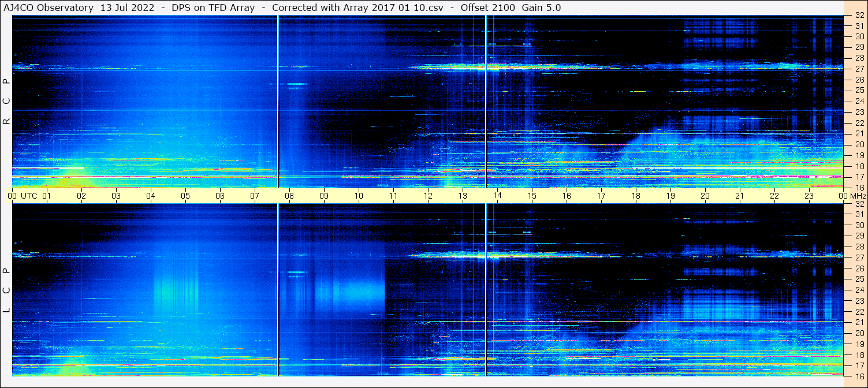Click the "L C P" polarization label
Screen dimensions: 868x388
coord(6,290)
